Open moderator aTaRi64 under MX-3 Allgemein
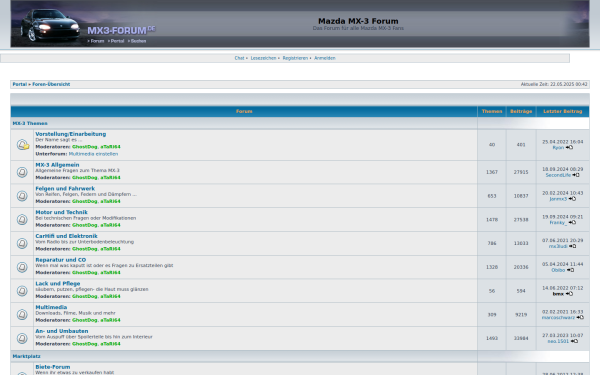The image size is (600, 375). pyautogui.click(x=111, y=178)
